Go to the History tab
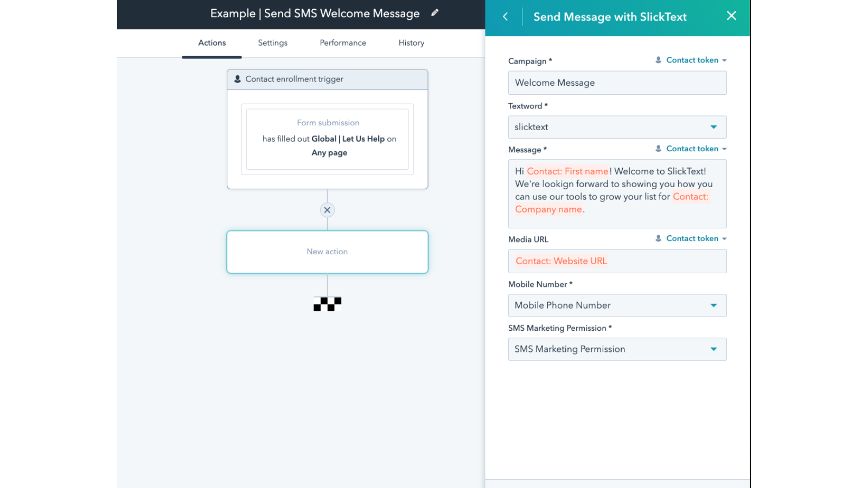Image resolution: width=868 pixels, height=488 pixels. click(411, 43)
